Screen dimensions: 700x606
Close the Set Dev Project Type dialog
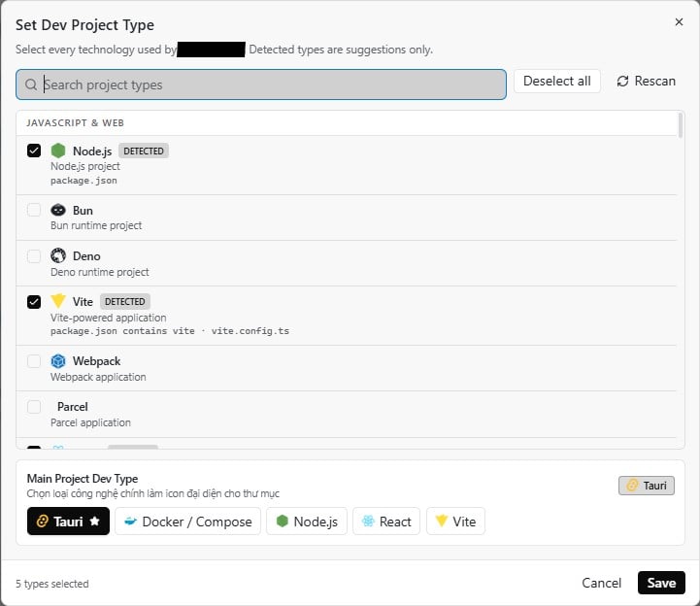click(x=679, y=22)
